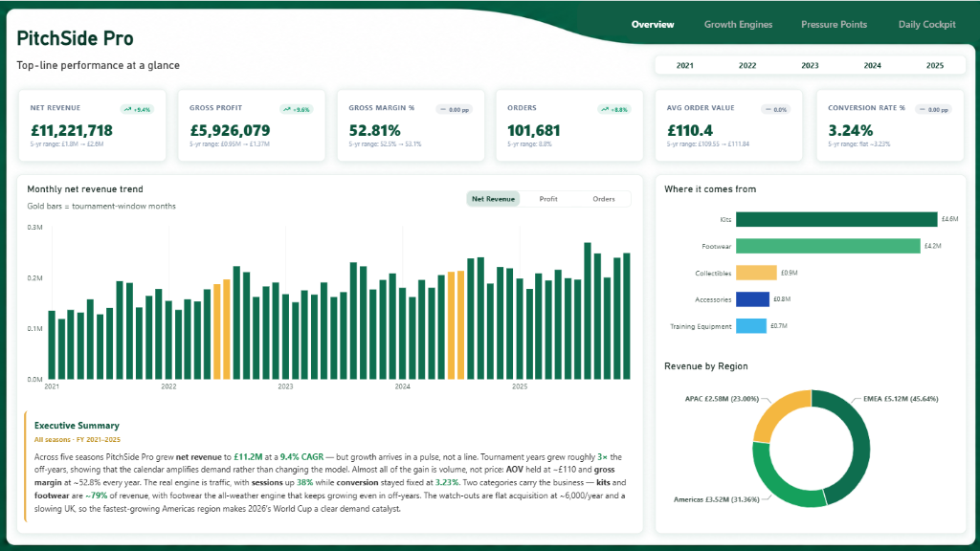Click the Monthly net revenue trend title
The image size is (980, 551).
click(85, 188)
